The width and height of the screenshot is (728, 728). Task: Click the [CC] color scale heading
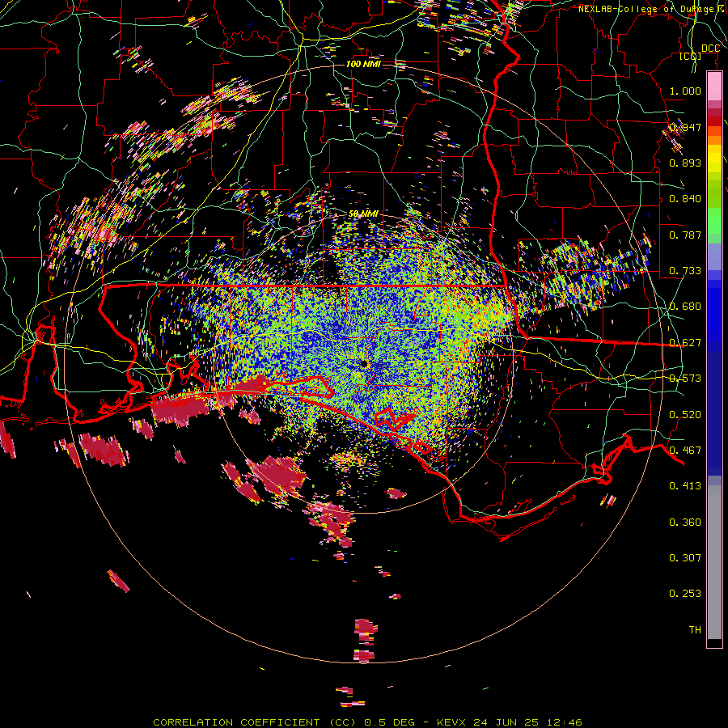tap(690, 57)
